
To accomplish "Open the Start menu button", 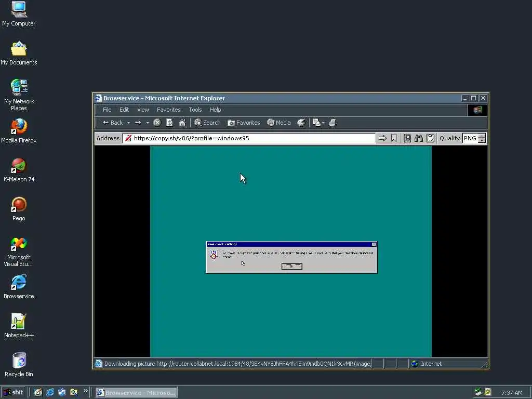I will [13, 393].
